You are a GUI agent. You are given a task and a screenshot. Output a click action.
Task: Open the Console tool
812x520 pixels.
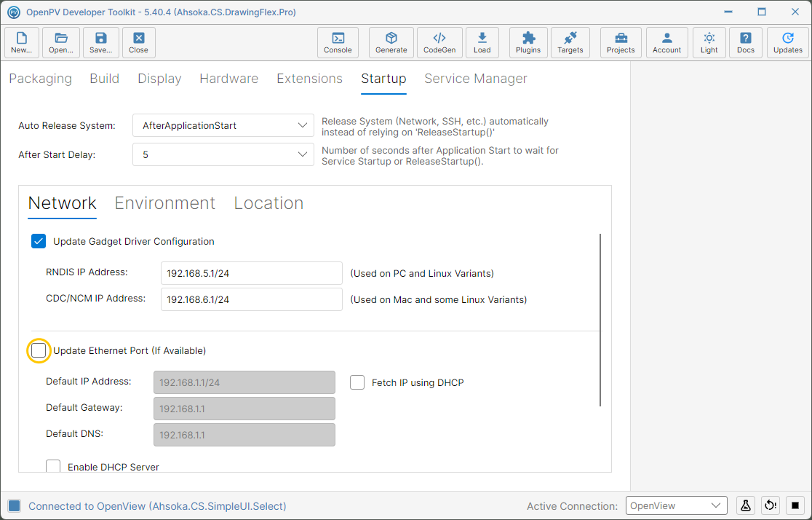338,42
